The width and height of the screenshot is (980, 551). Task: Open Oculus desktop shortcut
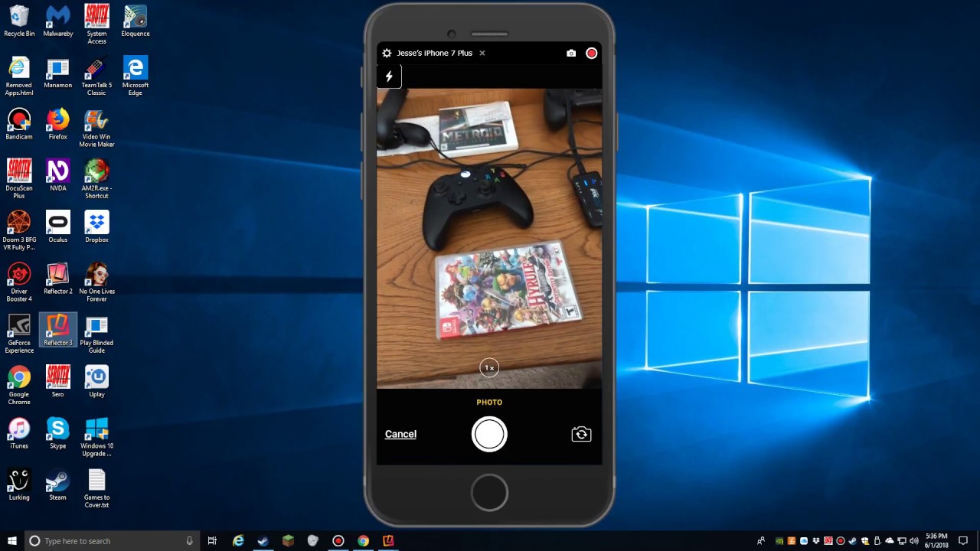pos(58,226)
